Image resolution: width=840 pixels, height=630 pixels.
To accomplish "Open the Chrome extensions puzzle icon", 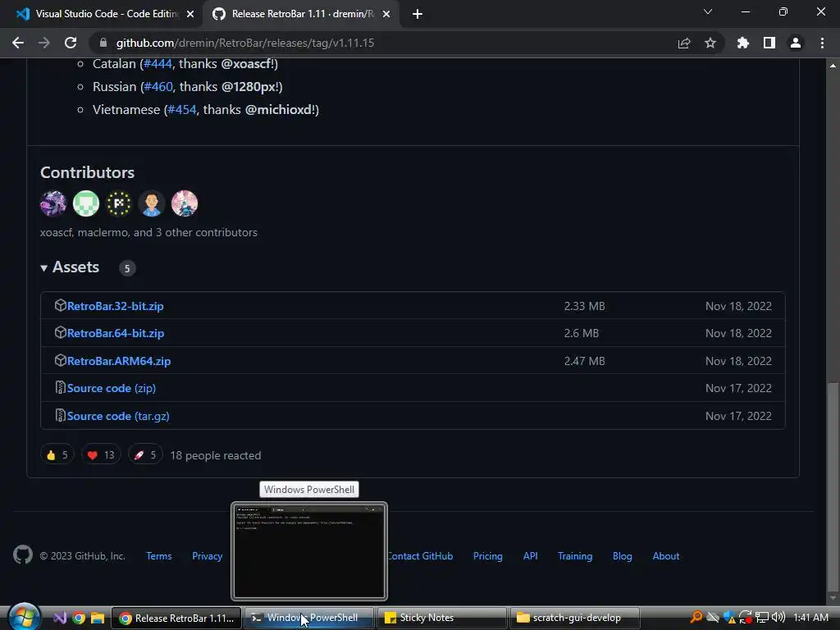I will pos(742,43).
